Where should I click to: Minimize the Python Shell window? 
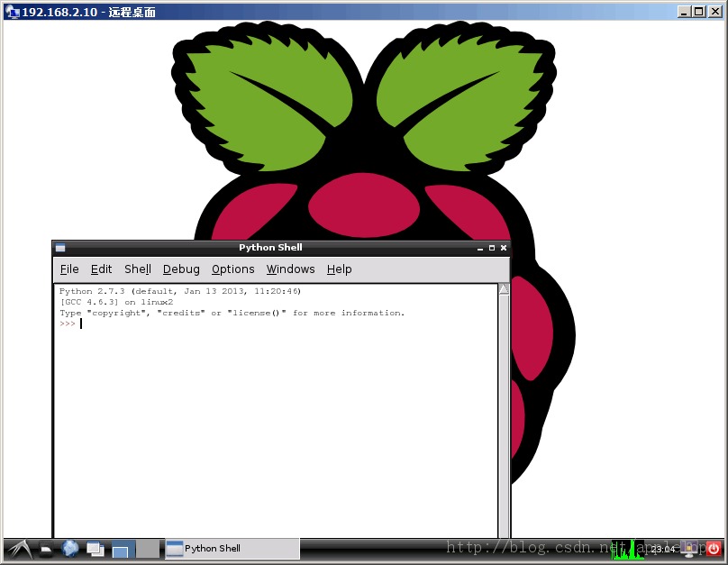(x=480, y=249)
